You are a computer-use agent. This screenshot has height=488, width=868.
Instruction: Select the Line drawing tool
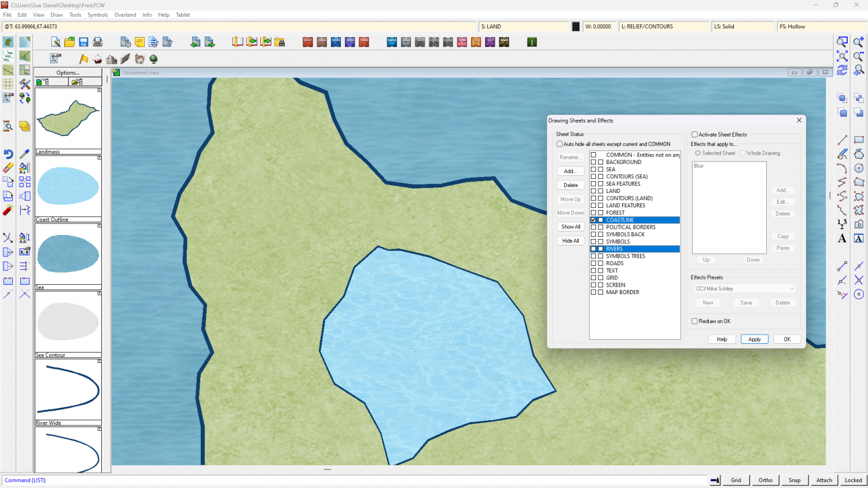click(843, 140)
